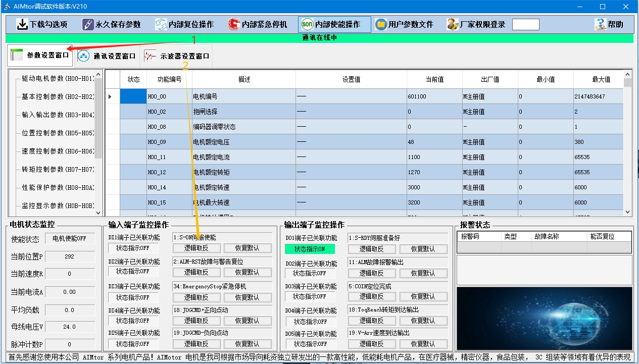Toggle the internal enable SON button
Viewport: 639px width, 364px height.
(x=307, y=24)
